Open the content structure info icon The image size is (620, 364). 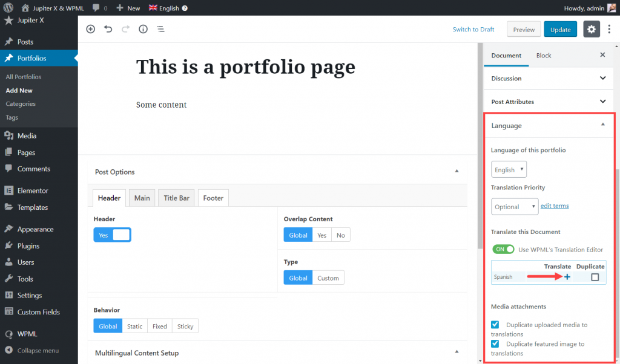point(143,29)
